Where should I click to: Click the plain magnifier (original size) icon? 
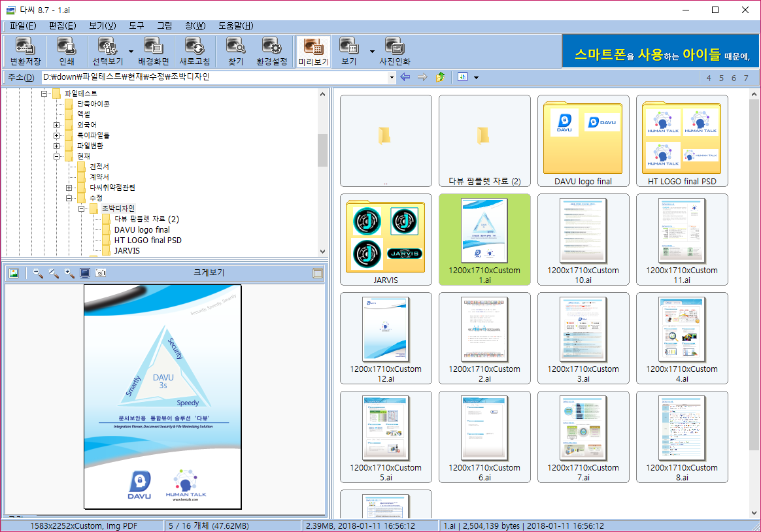coord(54,273)
